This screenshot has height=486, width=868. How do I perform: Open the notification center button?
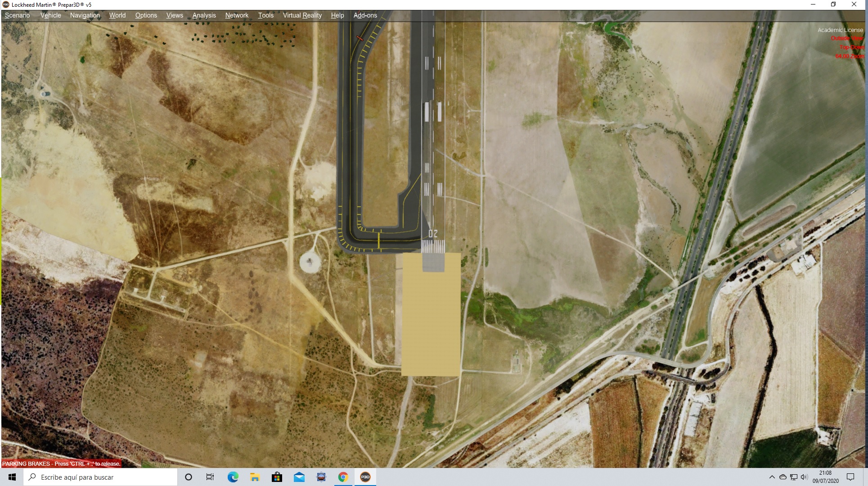pos(850,477)
